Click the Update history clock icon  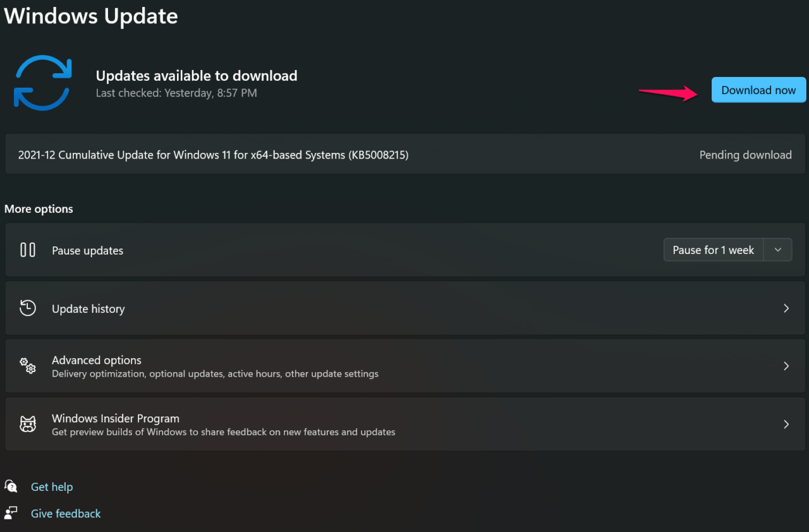pos(28,308)
